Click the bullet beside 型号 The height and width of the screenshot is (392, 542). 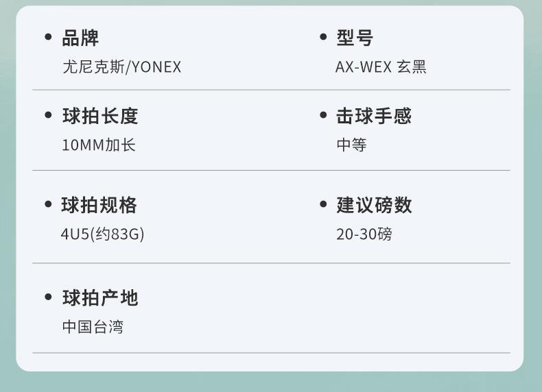(x=322, y=38)
